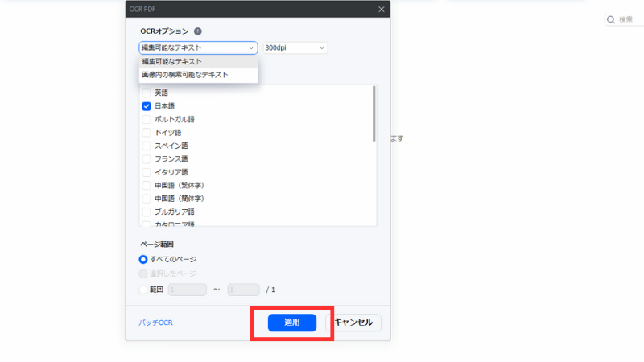
Task: Click the ページ範囲 heading text
Action: tap(157, 245)
